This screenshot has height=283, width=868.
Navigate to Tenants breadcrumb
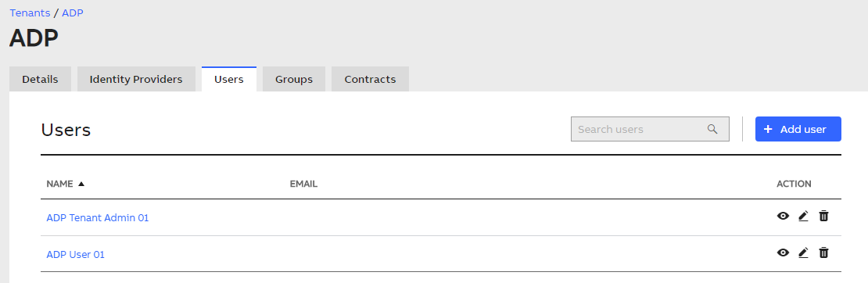coord(30,13)
